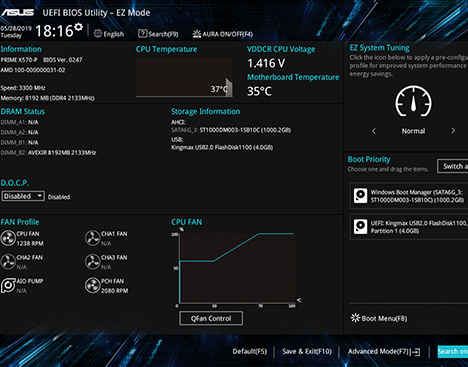Click the Windows Boot Manager disk icon

[x=360, y=196]
